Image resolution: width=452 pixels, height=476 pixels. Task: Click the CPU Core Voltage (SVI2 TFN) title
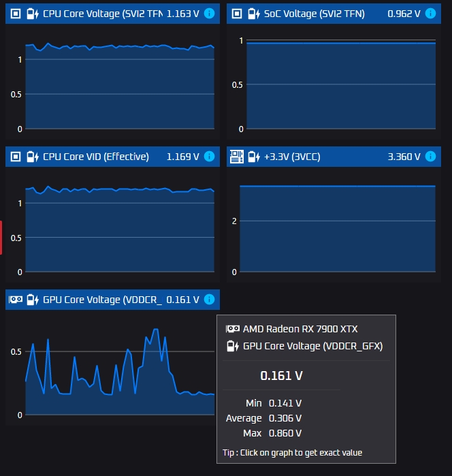[103, 14]
